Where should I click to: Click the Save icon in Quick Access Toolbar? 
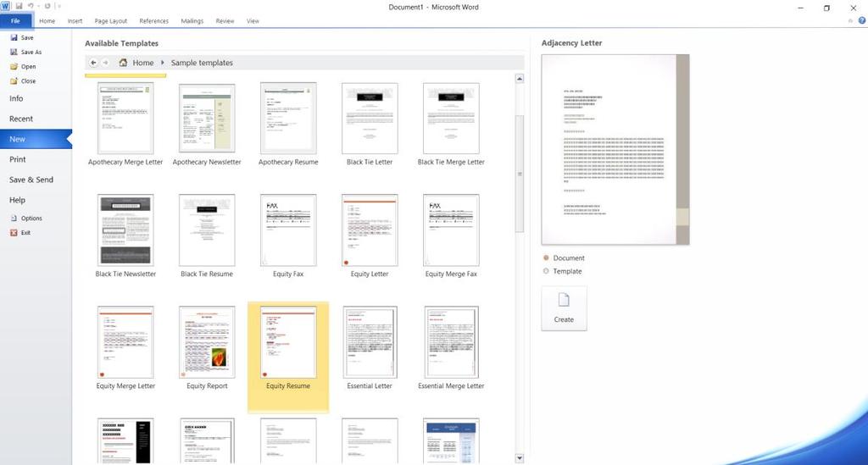pos(19,6)
